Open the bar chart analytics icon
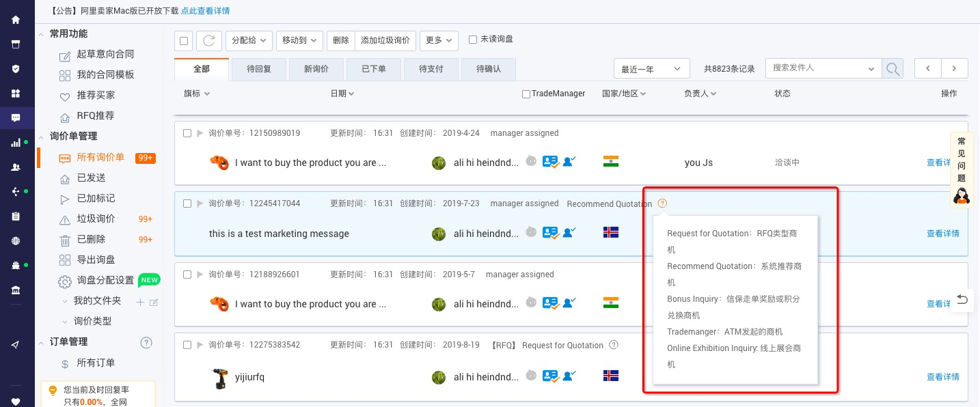980x407 pixels. [16, 143]
